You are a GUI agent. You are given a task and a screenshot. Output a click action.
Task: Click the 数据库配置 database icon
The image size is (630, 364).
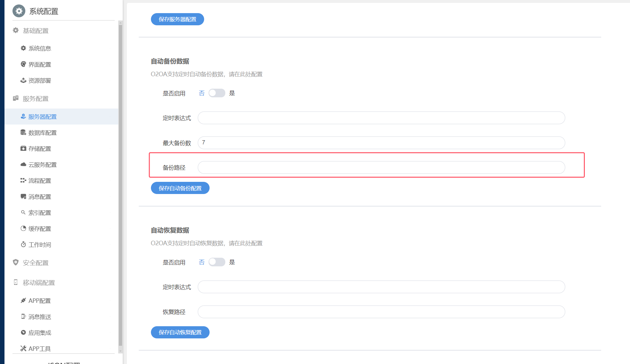click(x=23, y=132)
